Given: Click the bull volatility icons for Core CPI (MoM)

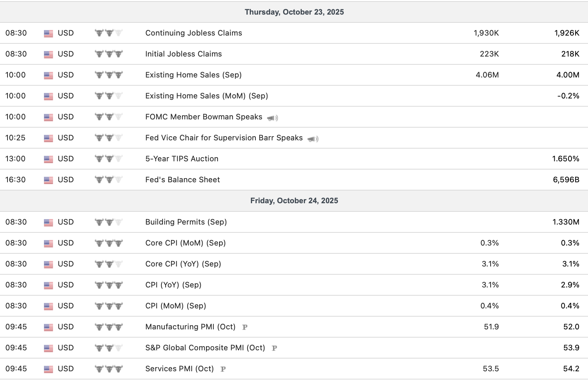Looking at the screenshot, I should [109, 243].
